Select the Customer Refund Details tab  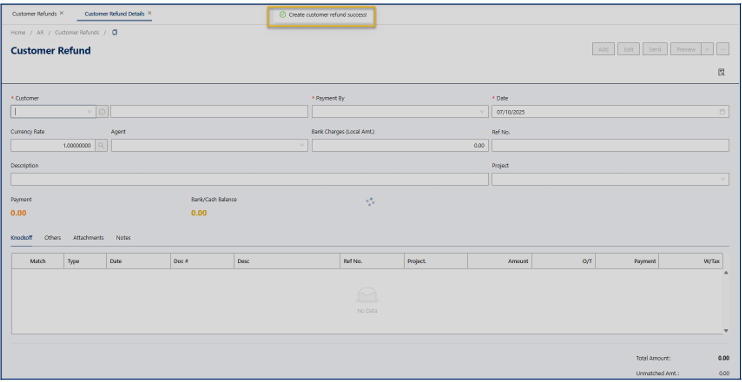[115, 14]
